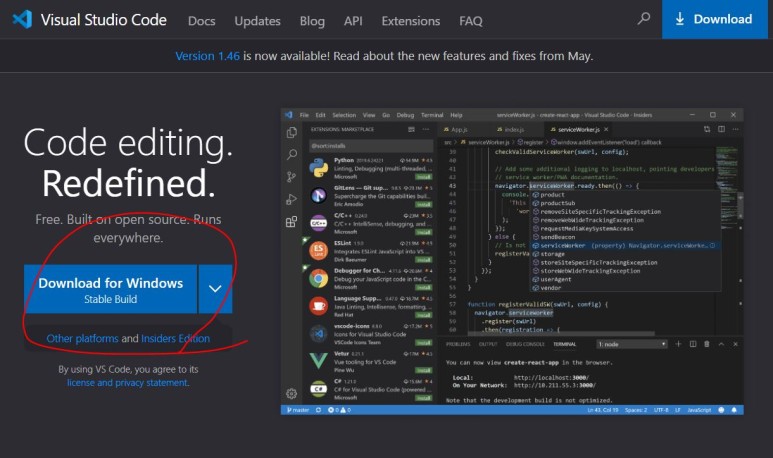Switch to the PROBLEMS panel tab
The width and height of the screenshot is (773, 458).
click(458, 344)
